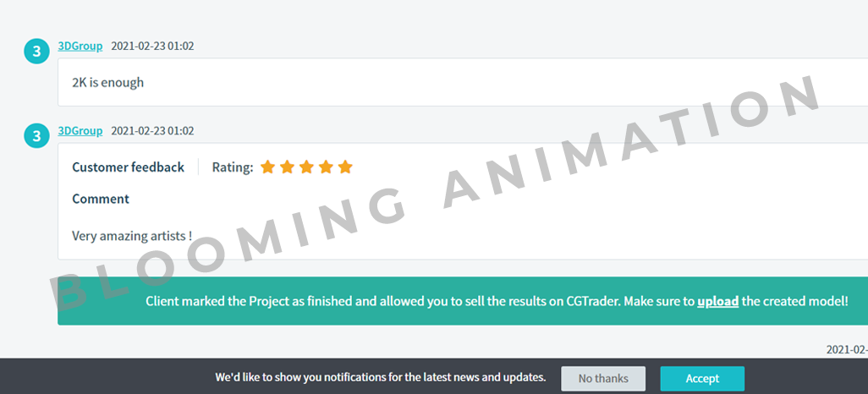
Task: Click the avatar badge beside the Customer feedback card
Action: click(36, 135)
